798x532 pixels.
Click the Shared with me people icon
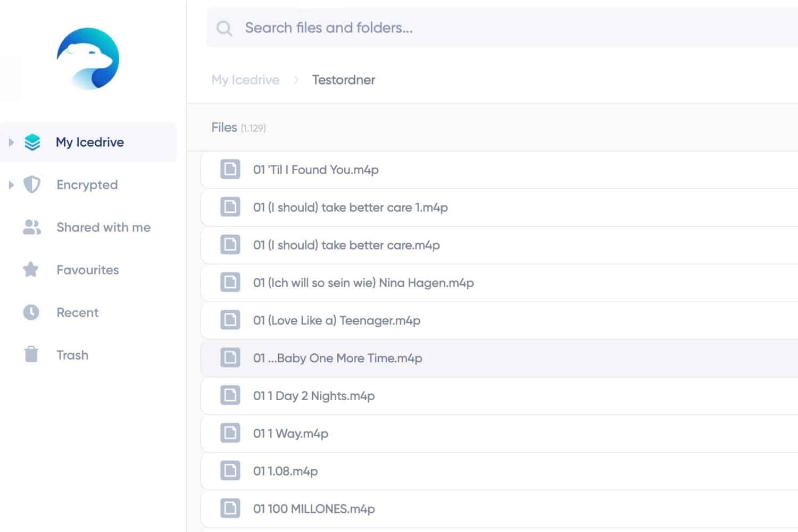coord(32,227)
